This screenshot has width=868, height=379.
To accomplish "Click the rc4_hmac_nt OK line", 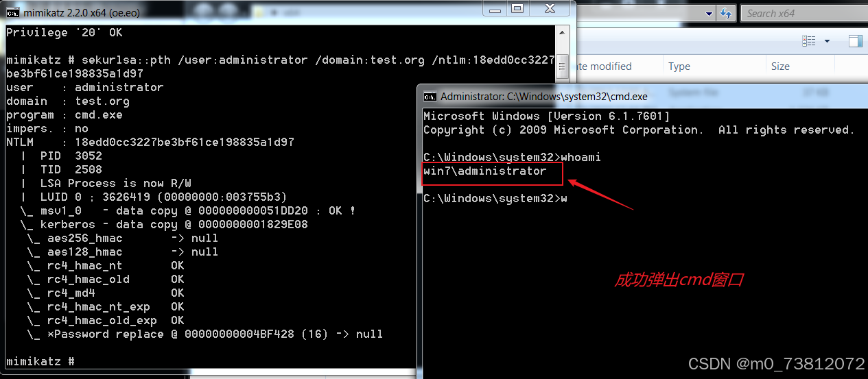I will click(106, 266).
